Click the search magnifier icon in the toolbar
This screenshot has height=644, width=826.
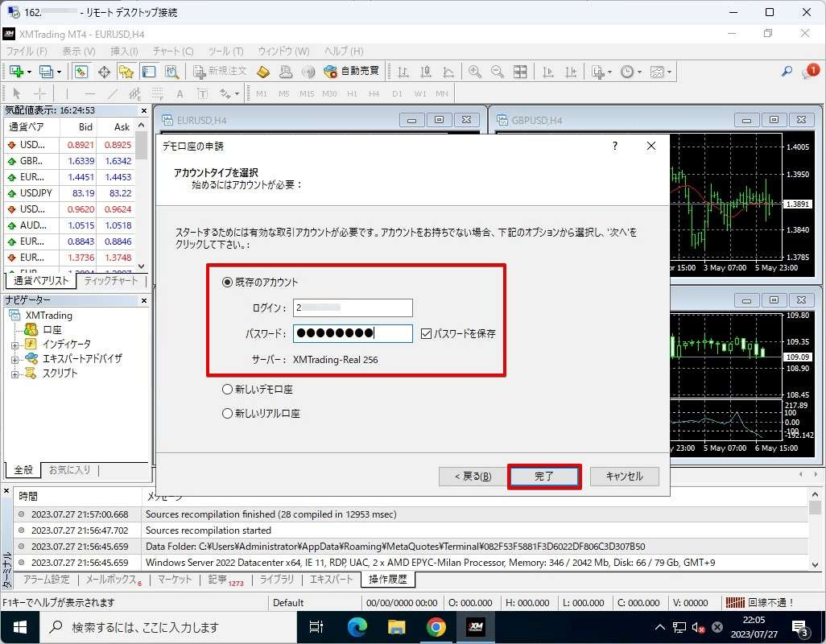[787, 71]
